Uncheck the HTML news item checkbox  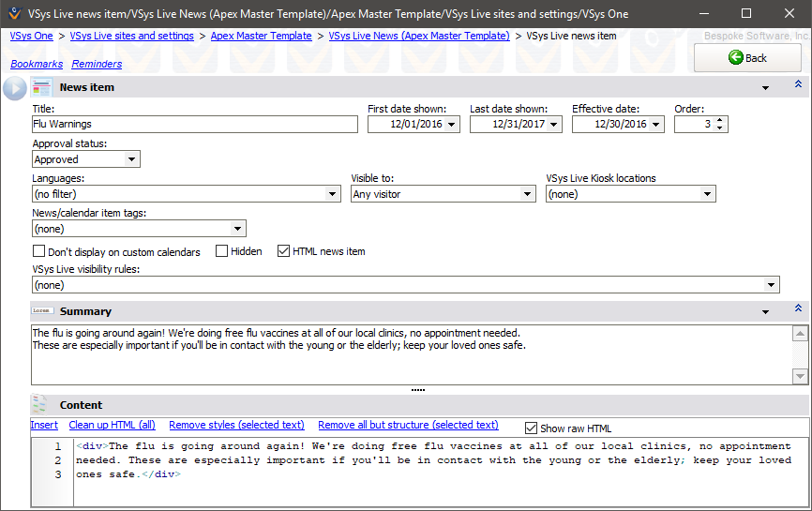[284, 251]
